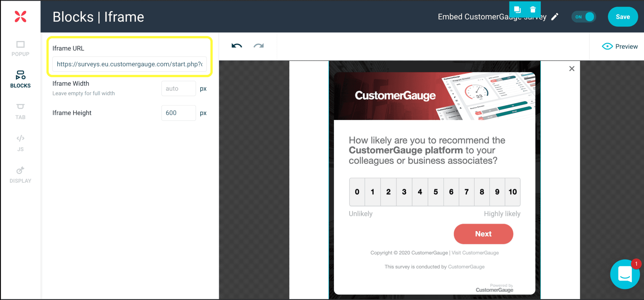The height and width of the screenshot is (300, 644).
Task: Click the Iframe Height input field
Action: (179, 113)
